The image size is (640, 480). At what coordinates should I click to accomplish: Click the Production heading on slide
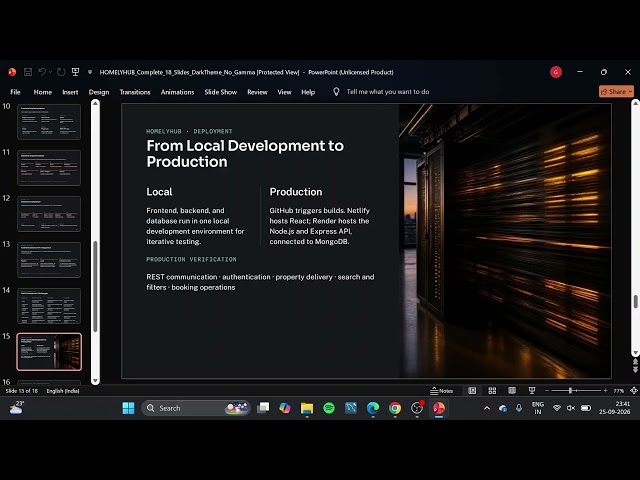click(x=296, y=192)
